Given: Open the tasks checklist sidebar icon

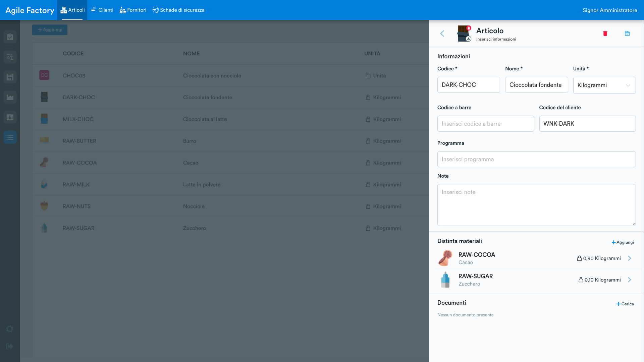Looking at the screenshot, I should pyautogui.click(x=10, y=37).
